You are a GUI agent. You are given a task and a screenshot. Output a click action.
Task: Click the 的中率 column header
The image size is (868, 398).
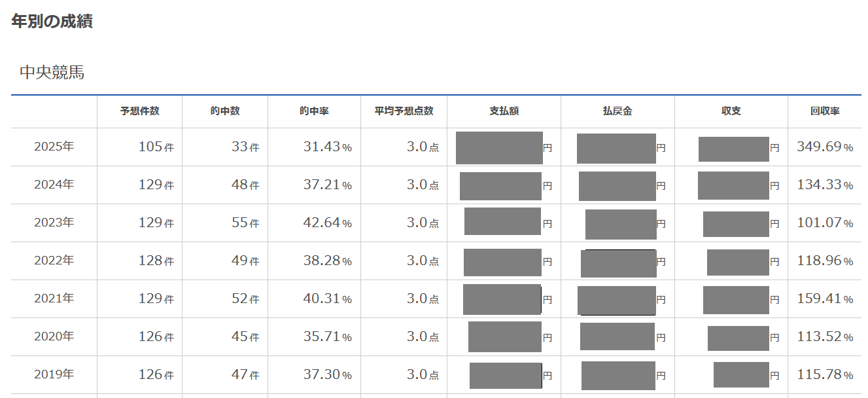[314, 111]
